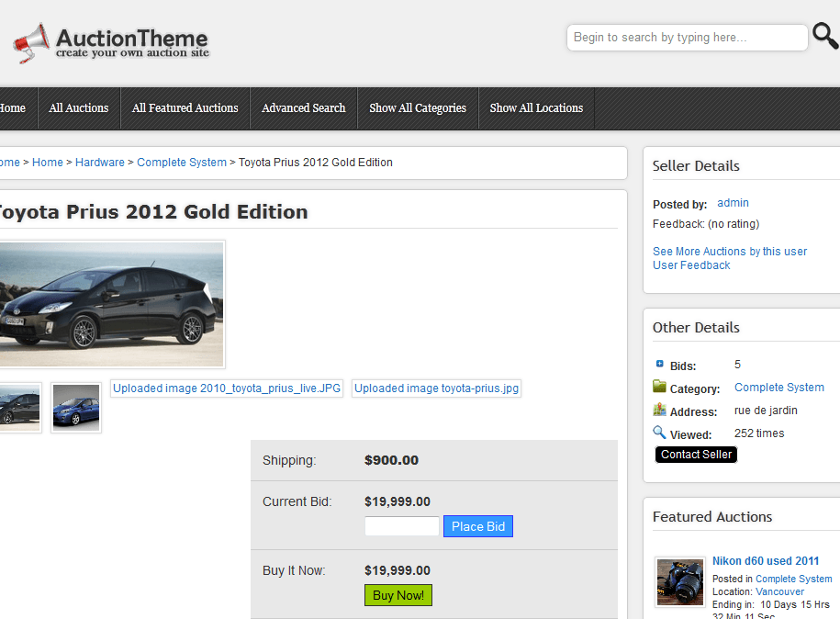This screenshot has width=840, height=619.
Task: Open the main black Prius image
Action: (x=111, y=304)
